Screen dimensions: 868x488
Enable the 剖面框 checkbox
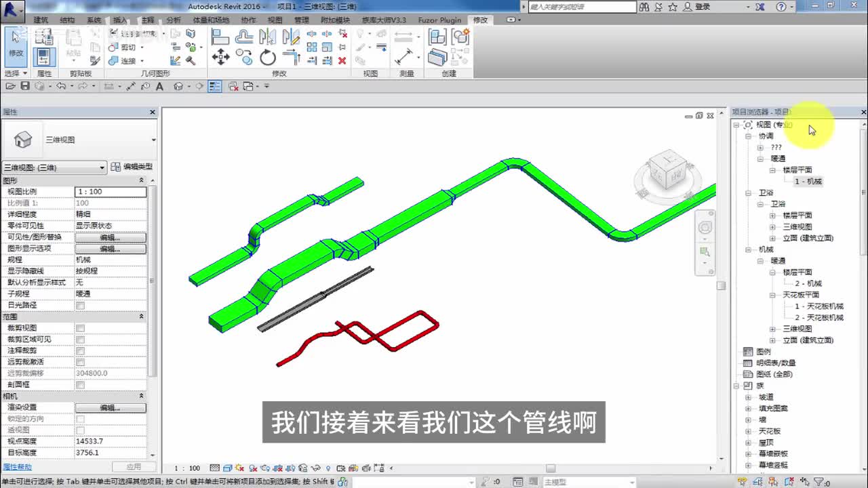coord(81,385)
